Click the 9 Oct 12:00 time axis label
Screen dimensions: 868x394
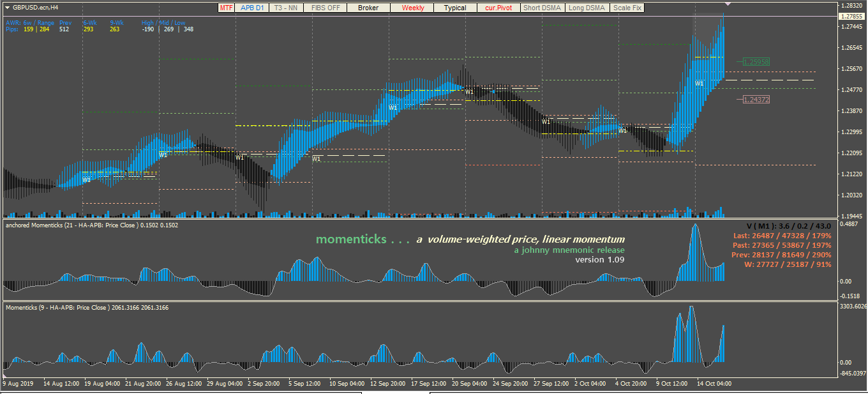click(x=671, y=384)
